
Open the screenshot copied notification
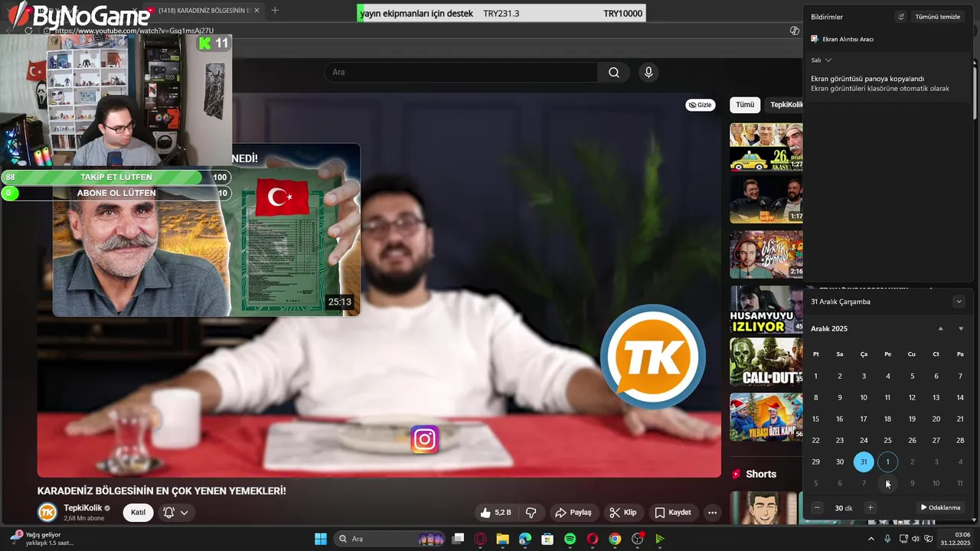[888, 83]
